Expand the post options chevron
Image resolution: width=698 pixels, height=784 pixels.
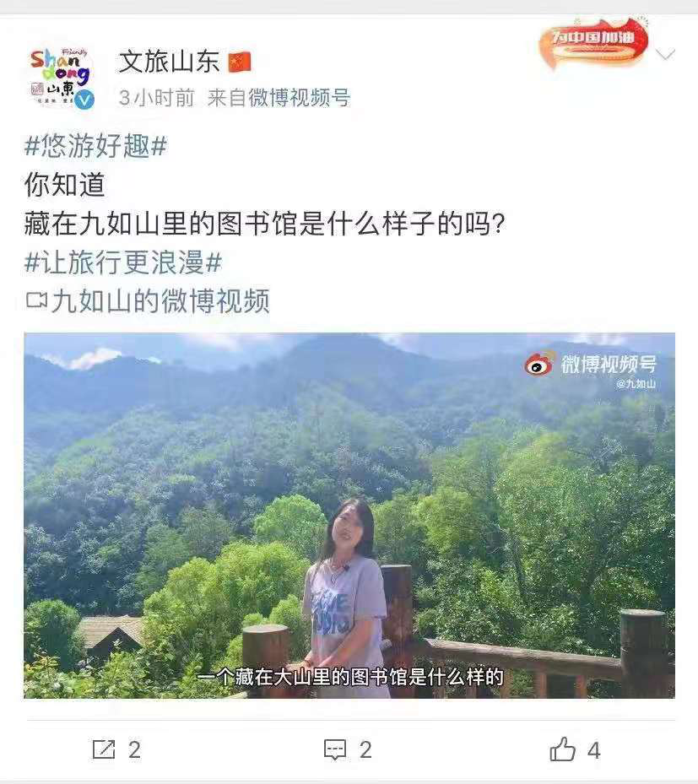pyautogui.click(x=665, y=53)
